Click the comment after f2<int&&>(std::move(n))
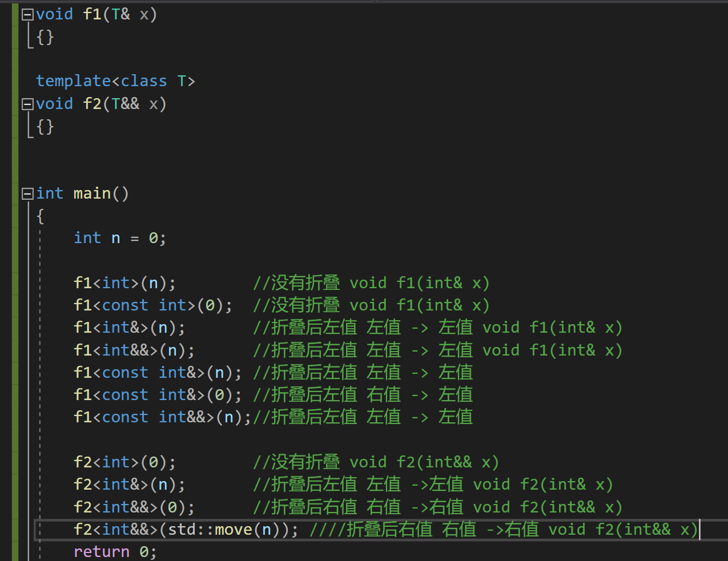Viewport: 728px width, 561px height. [504, 530]
